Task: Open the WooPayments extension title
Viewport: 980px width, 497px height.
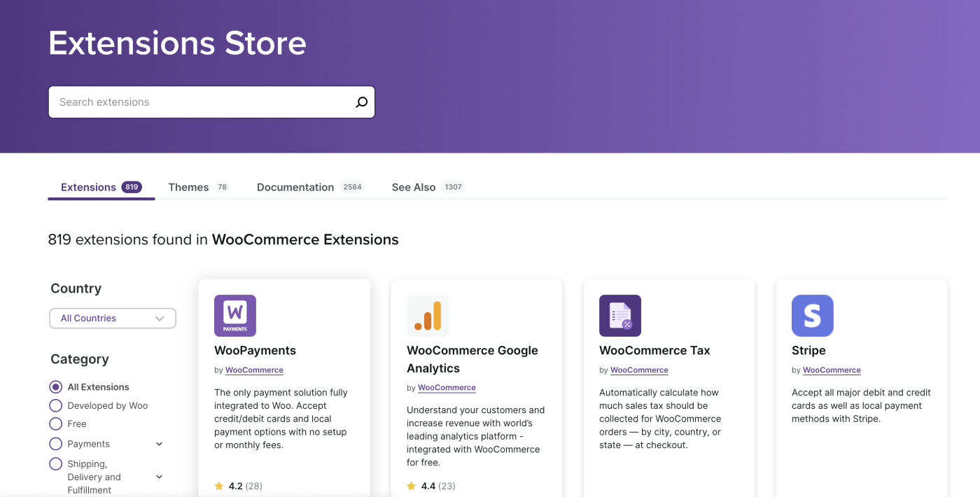Action: coord(255,351)
